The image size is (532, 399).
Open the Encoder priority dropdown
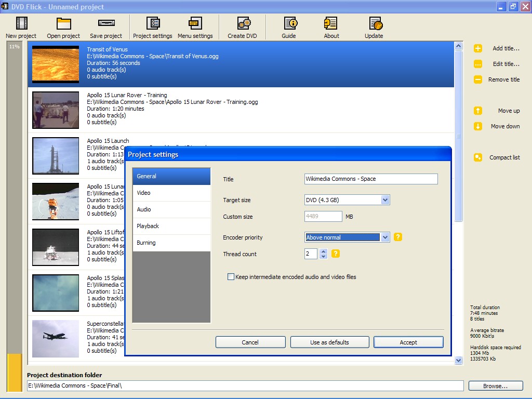tap(384, 237)
